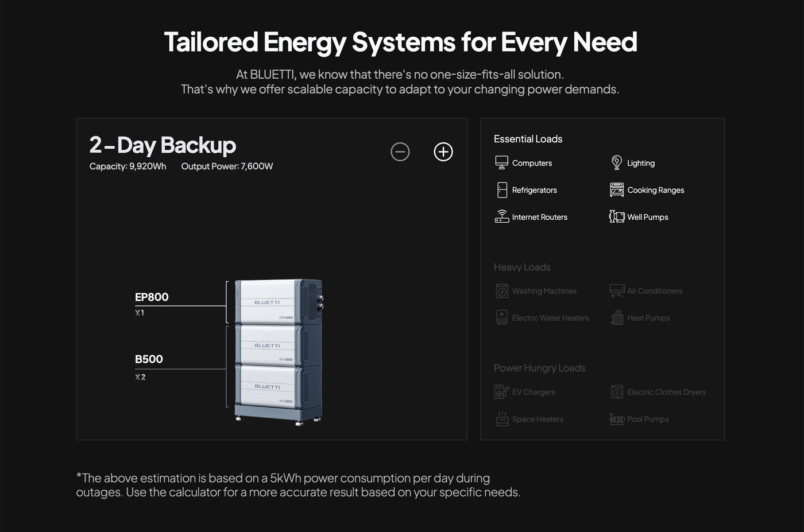Click the Washing Machines icon
The image size is (804, 532).
501,291
